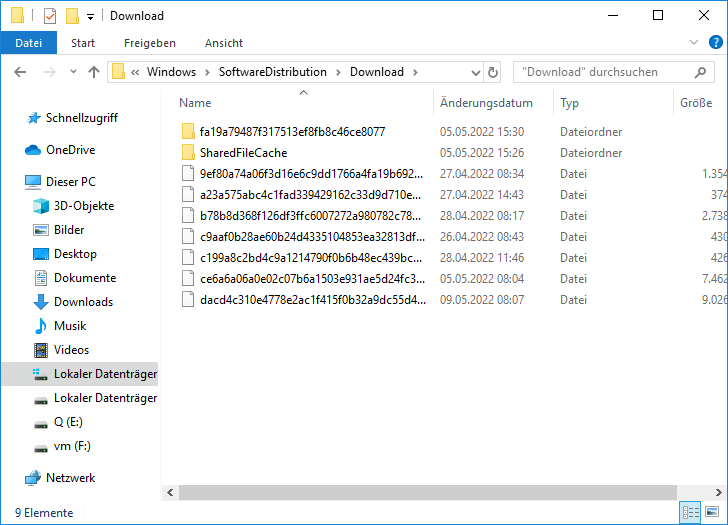This screenshot has width=728, height=525.
Task: Switch to the Ansicht ribbon tab
Action: coord(224,43)
